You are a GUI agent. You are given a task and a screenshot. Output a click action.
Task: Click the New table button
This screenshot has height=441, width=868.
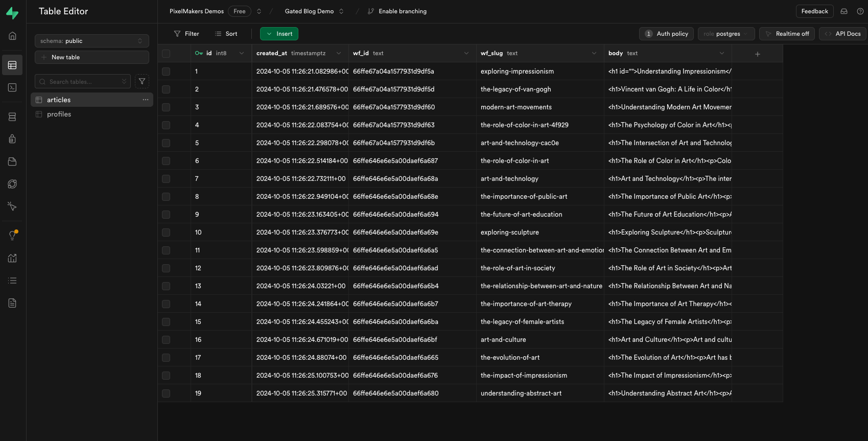(92, 57)
